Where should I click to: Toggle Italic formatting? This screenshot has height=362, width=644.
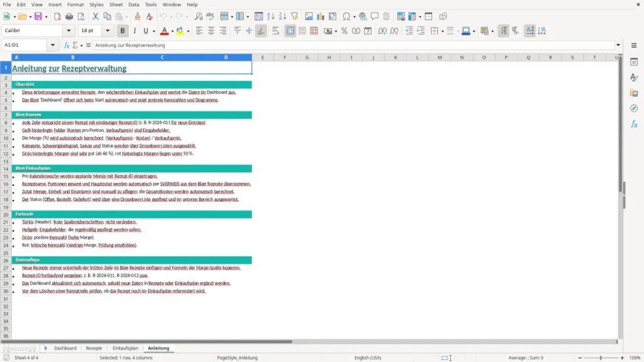click(135, 31)
